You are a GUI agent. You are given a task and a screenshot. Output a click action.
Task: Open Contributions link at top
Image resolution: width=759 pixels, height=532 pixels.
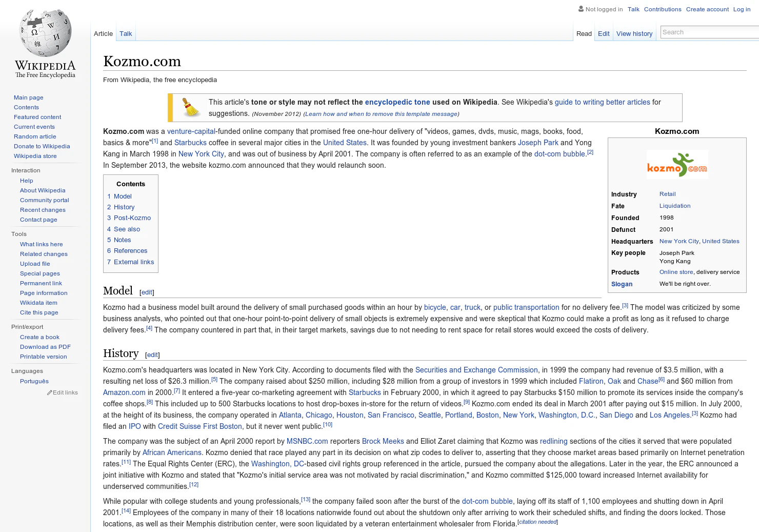click(663, 9)
